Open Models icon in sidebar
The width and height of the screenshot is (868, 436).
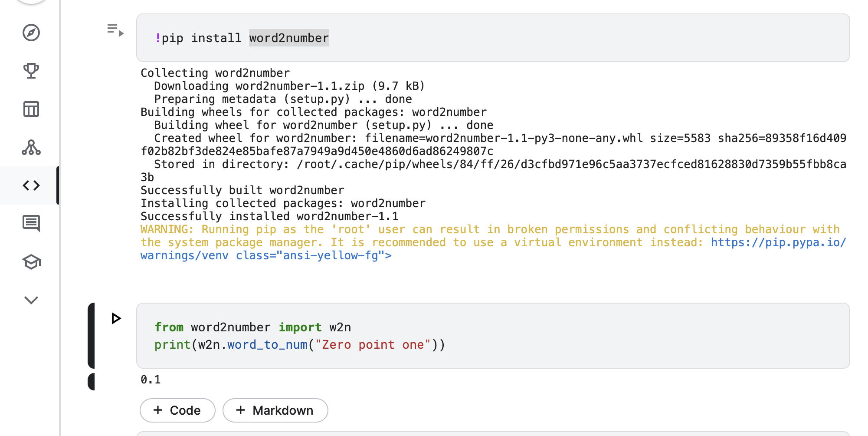point(31,147)
